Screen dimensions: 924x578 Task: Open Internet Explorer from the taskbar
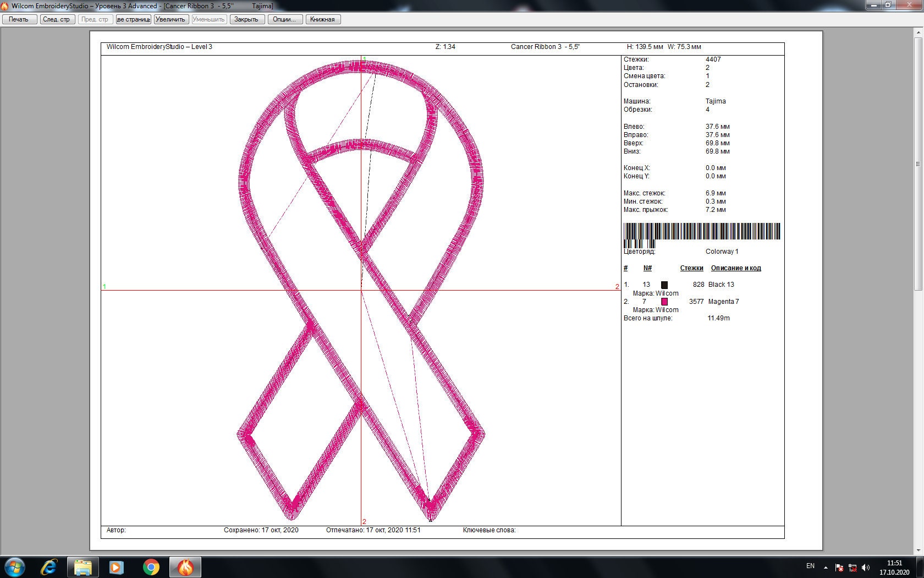pyautogui.click(x=48, y=567)
